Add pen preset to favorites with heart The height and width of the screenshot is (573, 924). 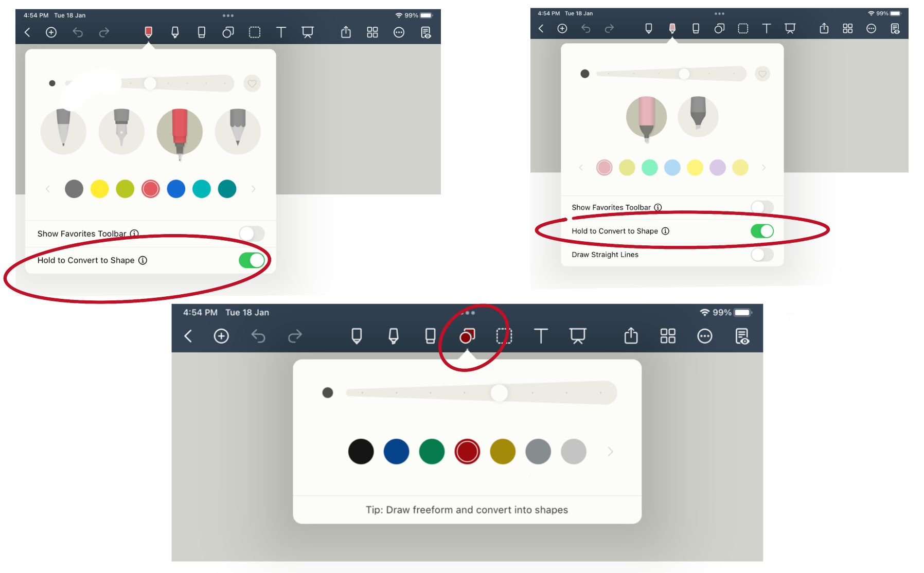click(x=252, y=83)
